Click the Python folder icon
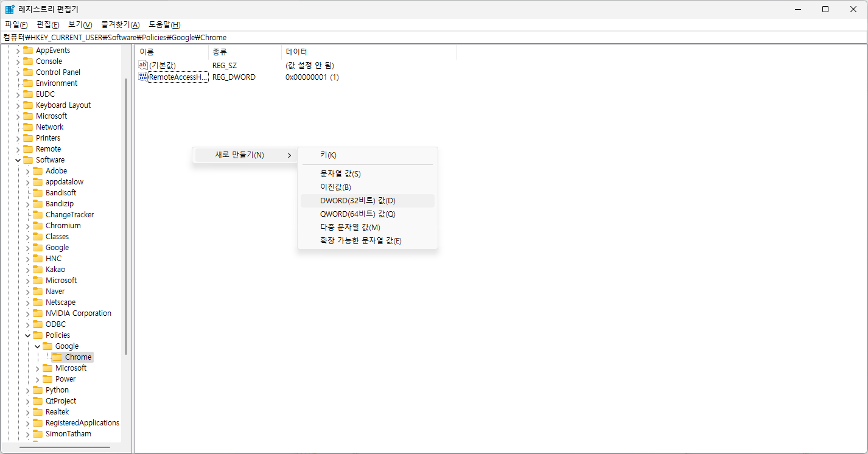The width and height of the screenshot is (868, 454). (x=38, y=390)
